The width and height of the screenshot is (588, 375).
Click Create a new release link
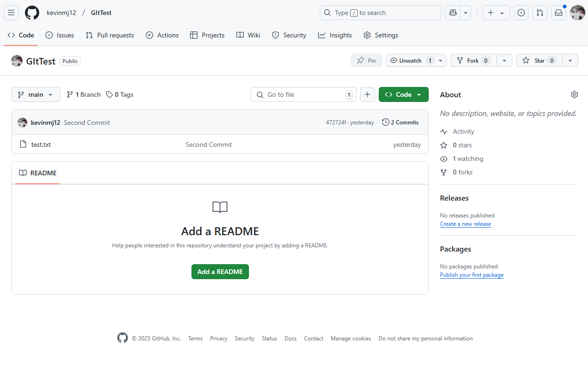point(465,224)
